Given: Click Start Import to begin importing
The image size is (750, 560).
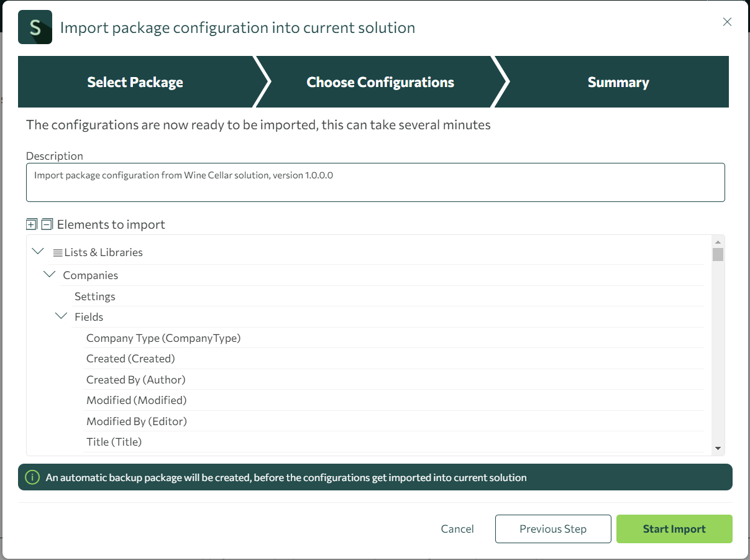Looking at the screenshot, I should point(674,528).
